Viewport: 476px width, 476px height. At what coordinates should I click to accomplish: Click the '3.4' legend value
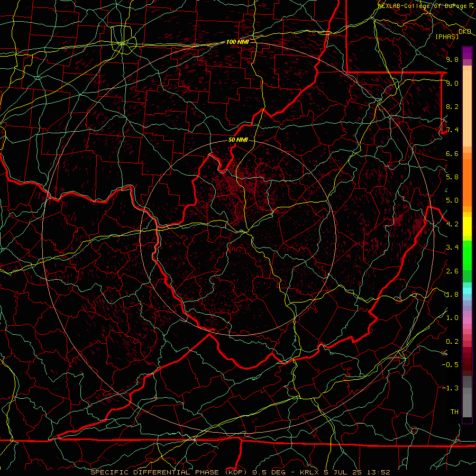point(452,248)
